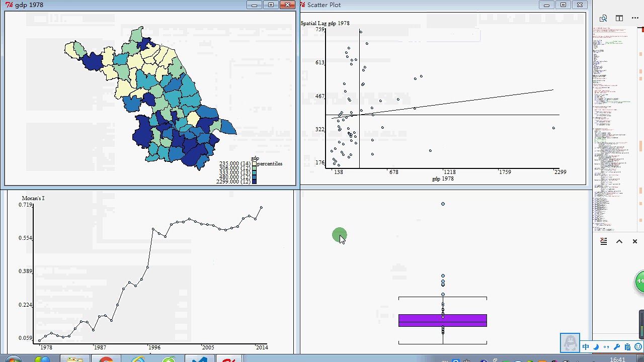Image resolution: width=644 pixels, height=362 pixels.
Task: Open IME settings via the wrench icon
Action: [617, 347]
